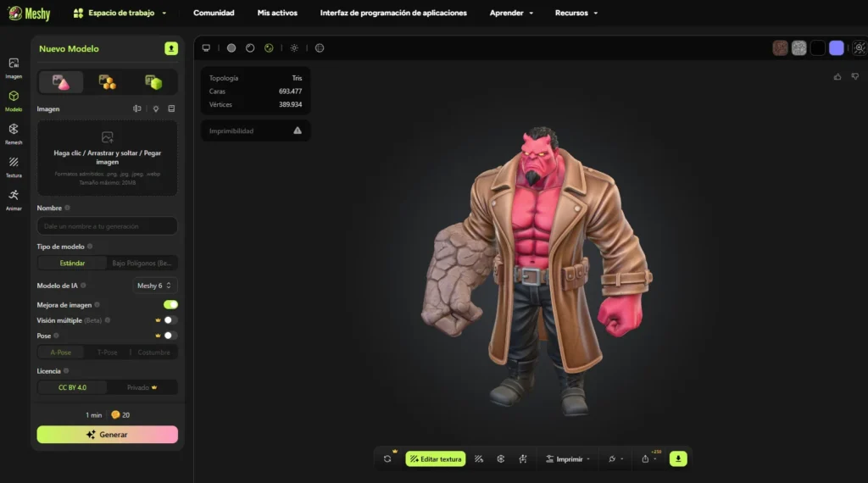Viewport: 868px width, 483px height.
Task: Select the gray noise background swatch
Action: (x=798, y=48)
